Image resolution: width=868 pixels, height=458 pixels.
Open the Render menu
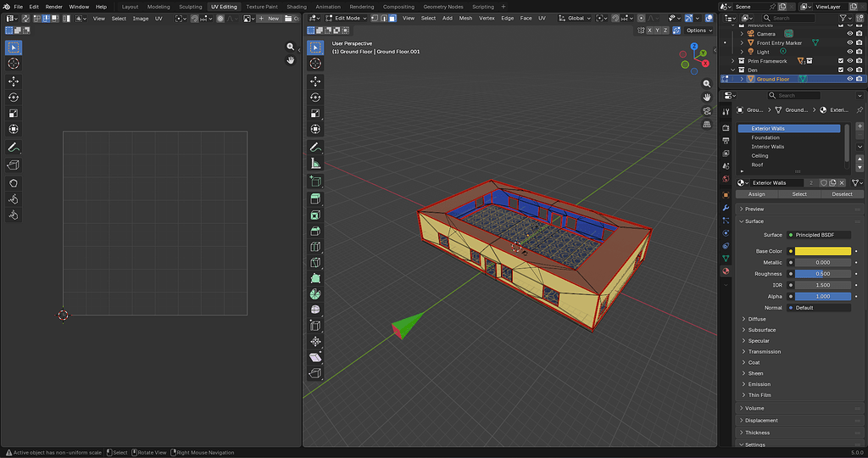point(53,7)
